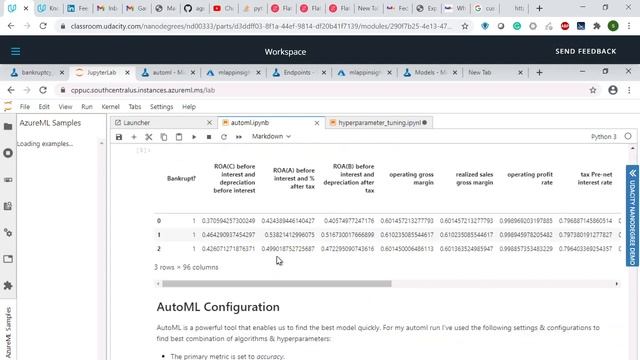Click the outer Chrome address bar URL
Viewport: 640px width, 360px height.
(261, 26)
